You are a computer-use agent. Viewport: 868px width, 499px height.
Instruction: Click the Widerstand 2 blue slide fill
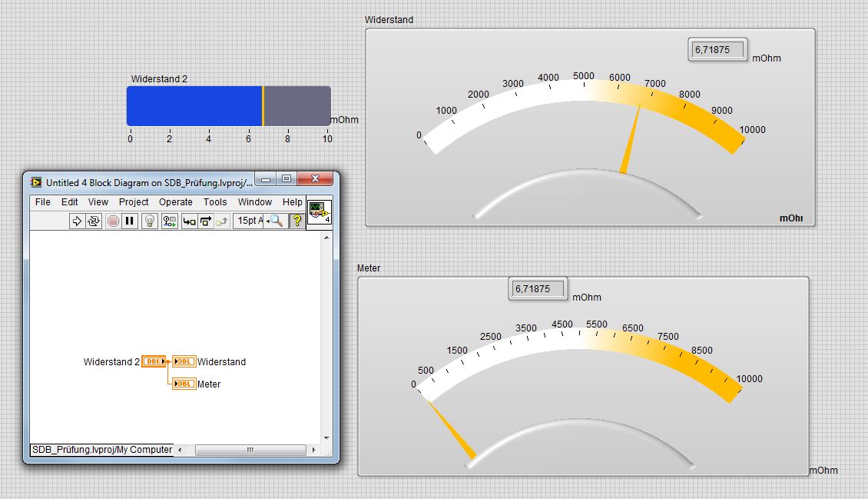coord(194,106)
